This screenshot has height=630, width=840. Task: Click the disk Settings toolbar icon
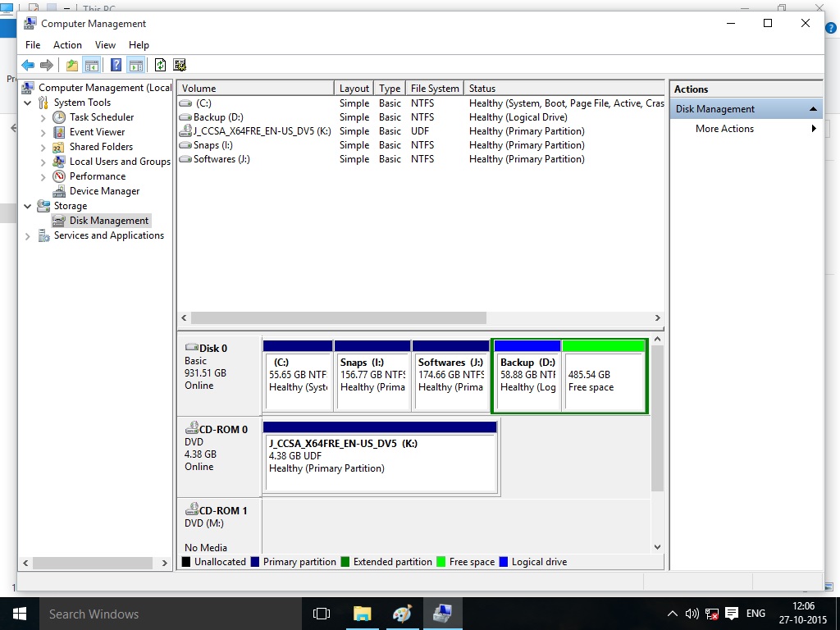(180, 66)
